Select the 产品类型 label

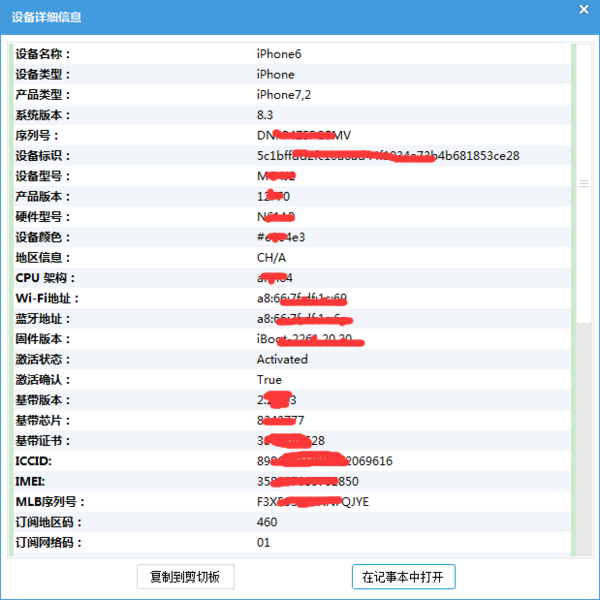43,95
